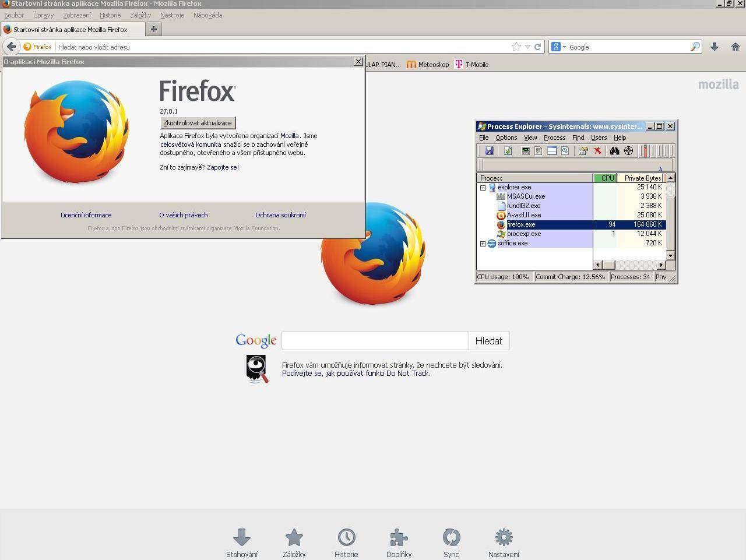
Task: Open Stahování downloads icon on start page
Action: (x=242, y=537)
